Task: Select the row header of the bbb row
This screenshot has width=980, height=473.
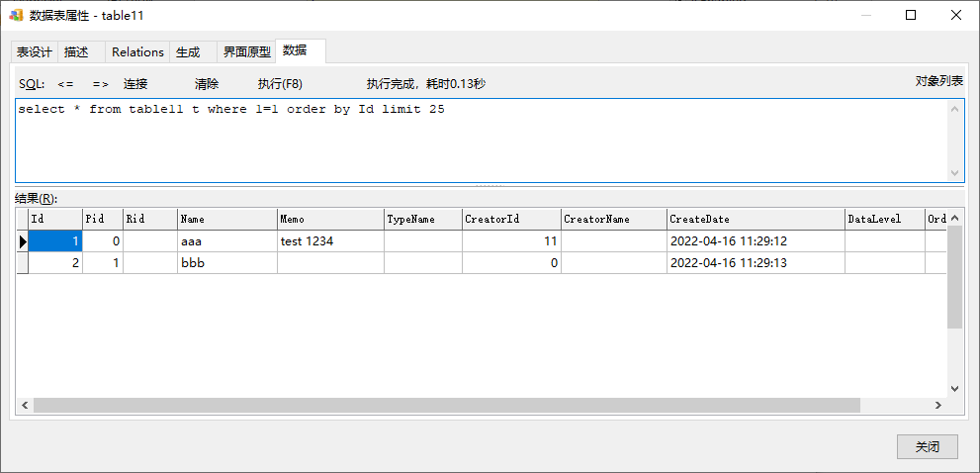Action: 23,263
